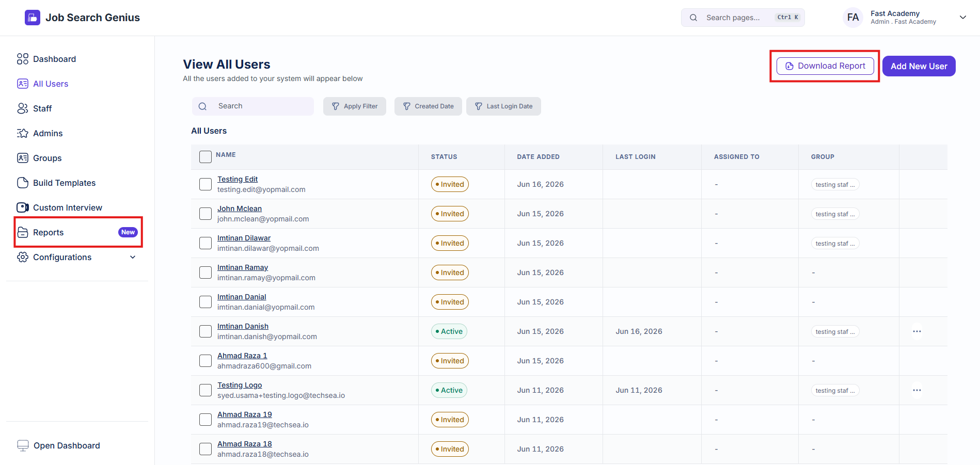This screenshot has width=980, height=465.
Task: Open the Dashboard menu item
Action: (54, 59)
